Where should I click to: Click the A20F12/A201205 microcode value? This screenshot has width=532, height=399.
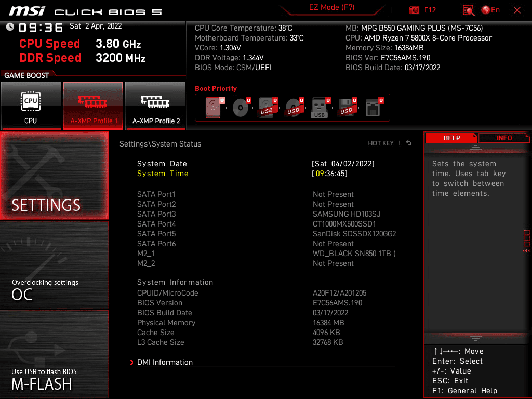pyautogui.click(x=339, y=293)
